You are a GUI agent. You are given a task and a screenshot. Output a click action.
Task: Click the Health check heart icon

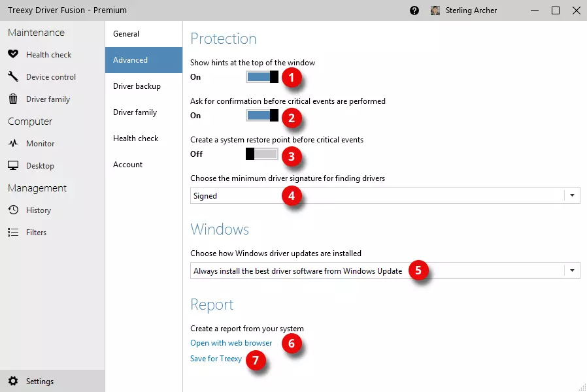point(13,54)
